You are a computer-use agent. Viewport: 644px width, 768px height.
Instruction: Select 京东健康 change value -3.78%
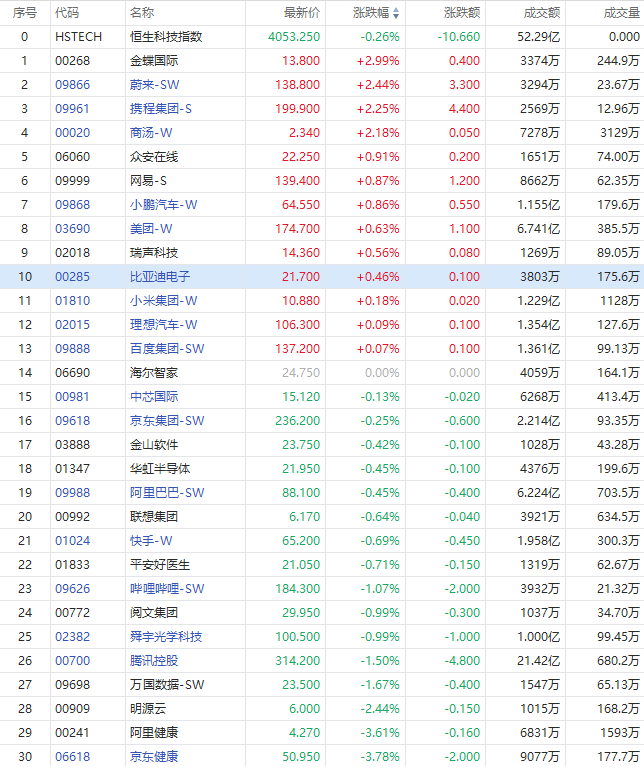380,757
